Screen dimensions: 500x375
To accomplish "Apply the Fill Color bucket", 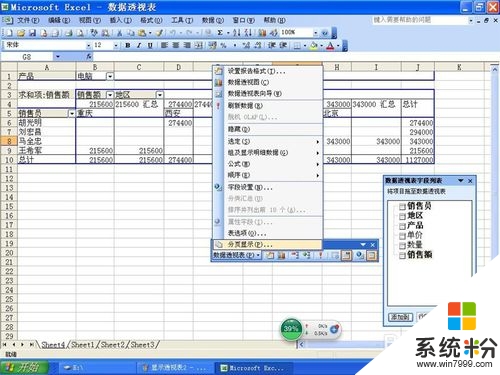I will click(313, 46).
